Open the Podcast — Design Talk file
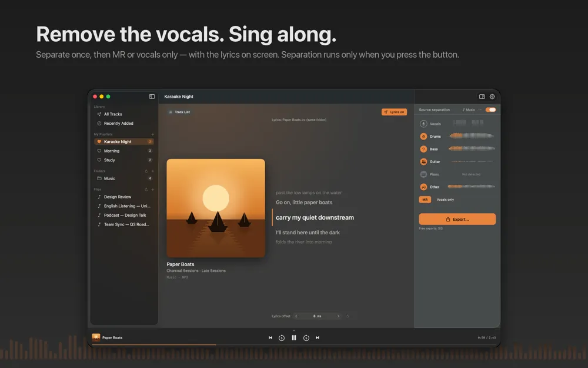The width and height of the screenshot is (588, 368). (x=123, y=215)
